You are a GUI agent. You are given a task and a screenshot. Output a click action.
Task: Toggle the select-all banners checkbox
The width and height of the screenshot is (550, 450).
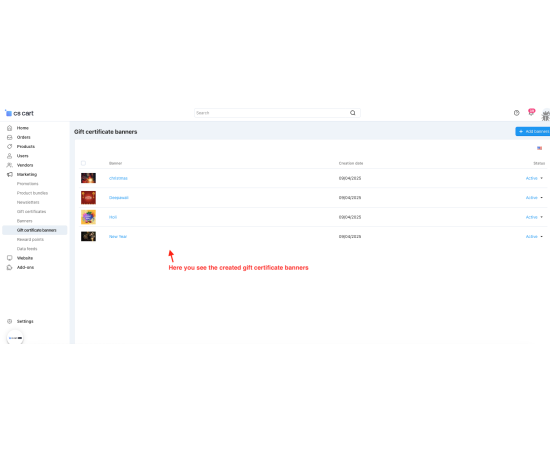83,163
